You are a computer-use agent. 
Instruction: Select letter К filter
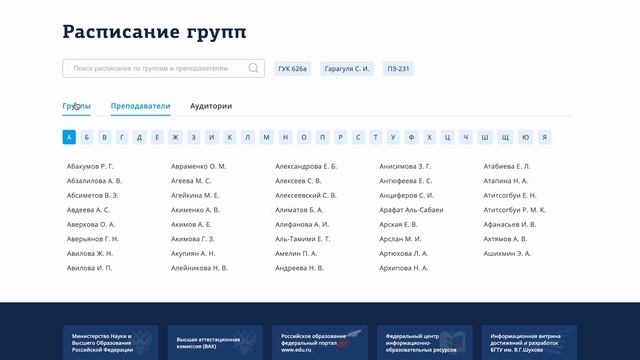tap(230, 137)
